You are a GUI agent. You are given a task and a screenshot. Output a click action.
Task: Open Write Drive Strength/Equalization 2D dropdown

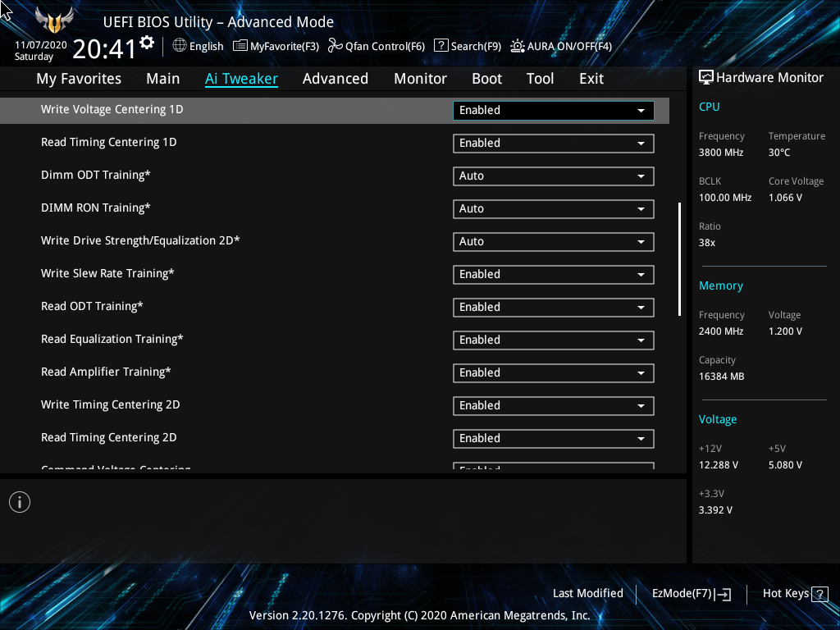554,242
